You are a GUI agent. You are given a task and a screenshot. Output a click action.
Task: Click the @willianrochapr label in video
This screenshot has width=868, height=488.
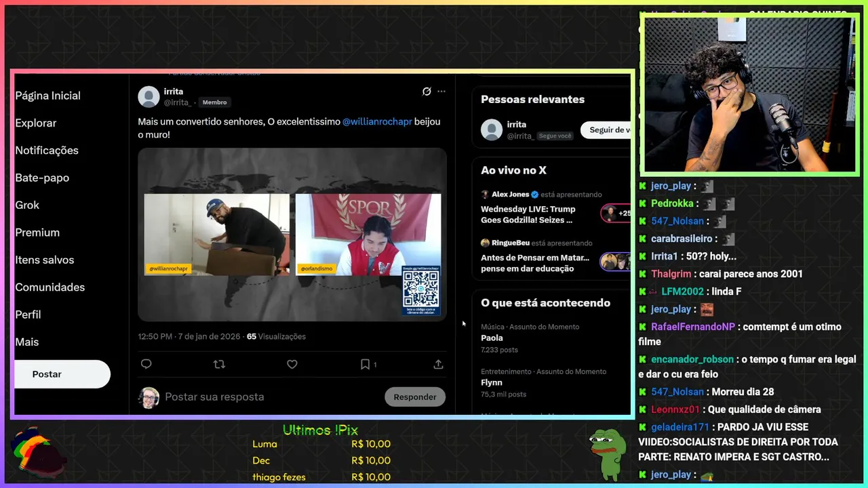168,268
